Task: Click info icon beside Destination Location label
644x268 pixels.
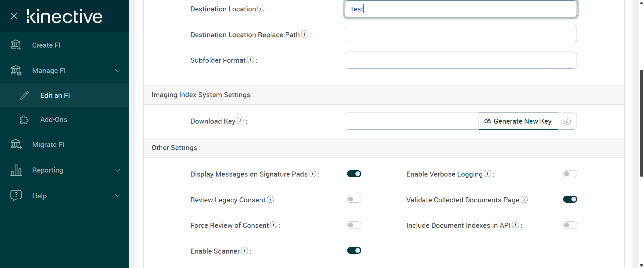Action: [x=261, y=9]
